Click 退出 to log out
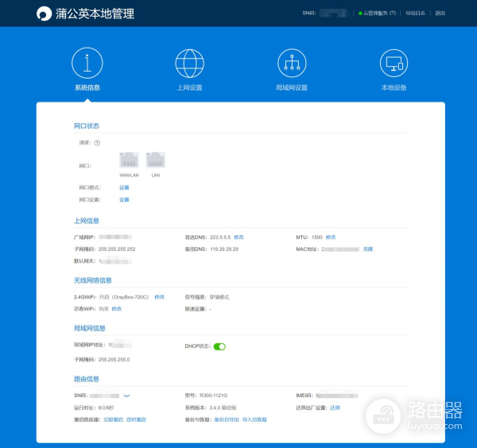 (x=440, y=13)
